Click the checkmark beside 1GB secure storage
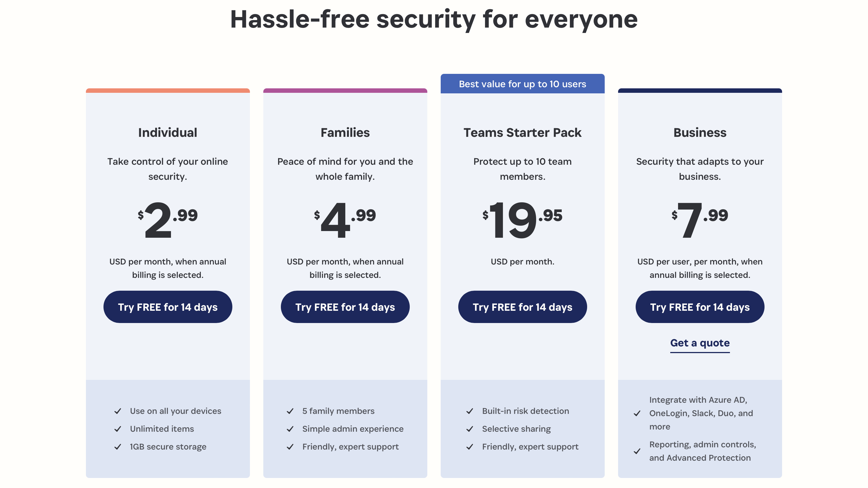Viewport: 868px width, 488px height. click(x=118, y=446)
